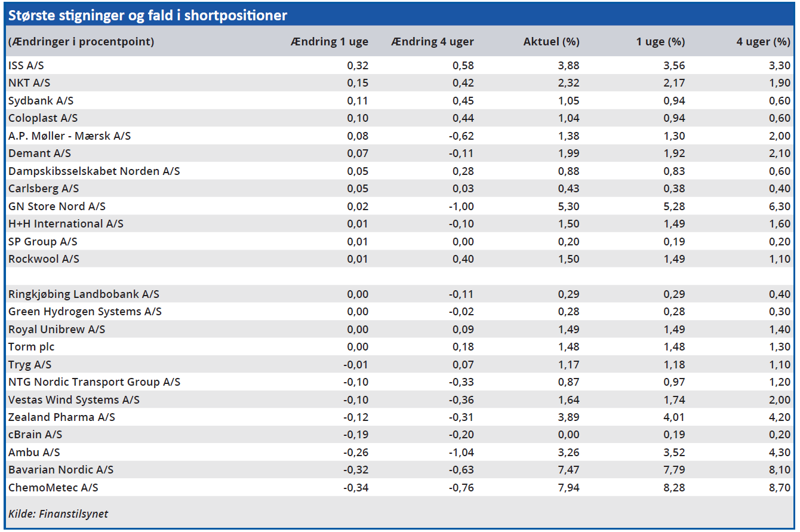Click the 'Demant A/S' company name

click(39, 153)
